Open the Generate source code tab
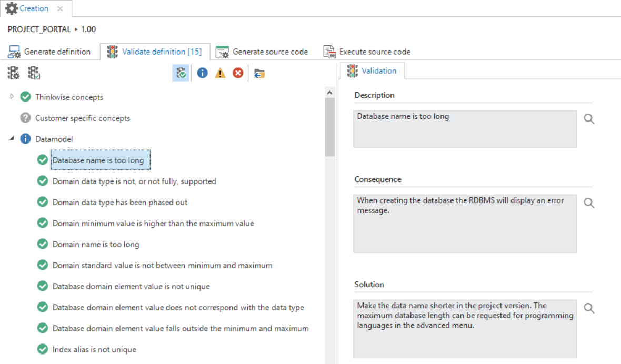The width and height of the screenshot is (621, 364). click(262, 52)
